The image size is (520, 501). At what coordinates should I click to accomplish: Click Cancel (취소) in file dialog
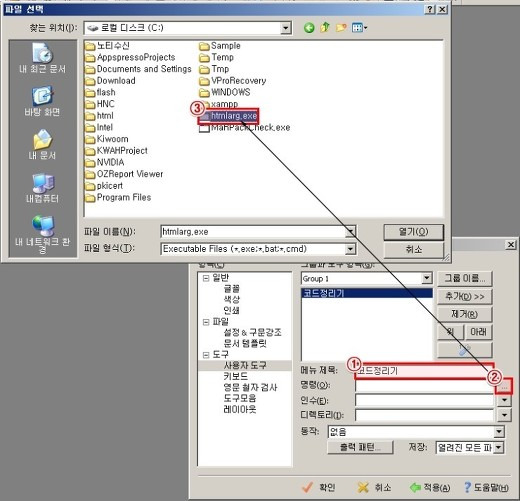[x=414, y=250]
